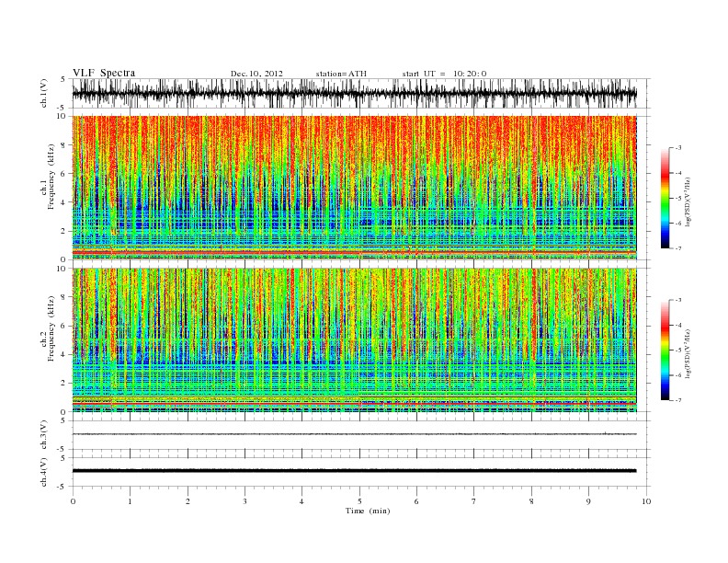
Task: Click time axis tick label "6"
Action: pyautogui.click(x=416, y=501)
